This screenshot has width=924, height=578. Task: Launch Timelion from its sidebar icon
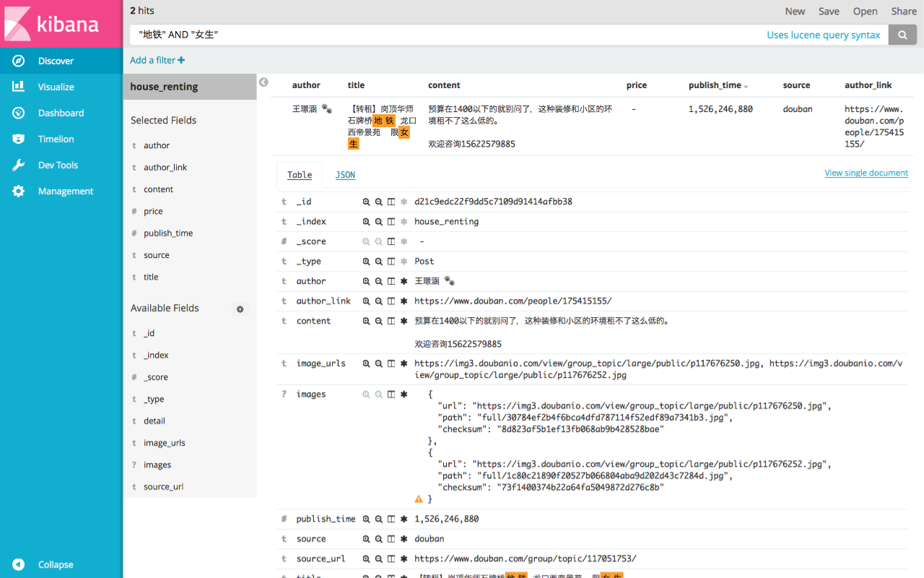[x=19, y=139]
